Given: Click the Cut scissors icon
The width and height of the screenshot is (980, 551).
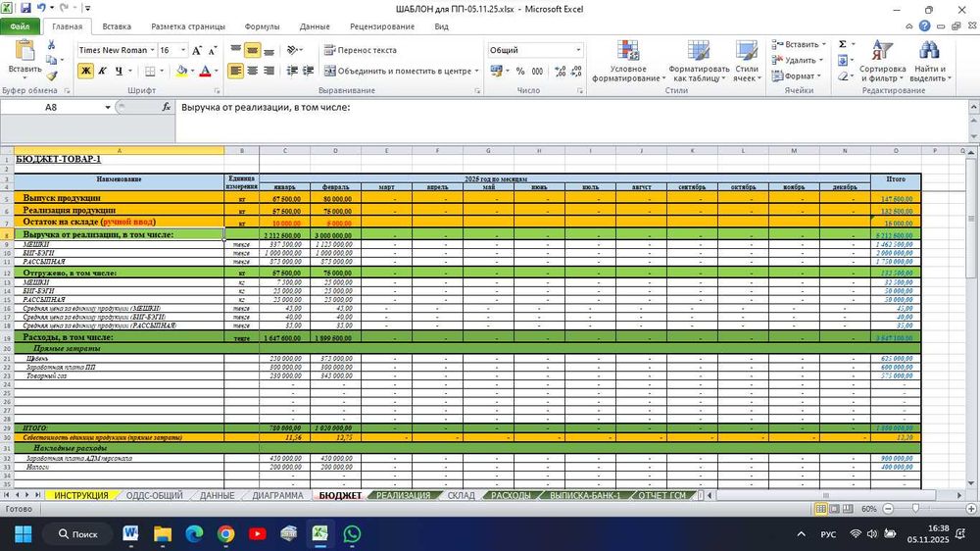Looking at the screenshot, I should pos(51,45).
